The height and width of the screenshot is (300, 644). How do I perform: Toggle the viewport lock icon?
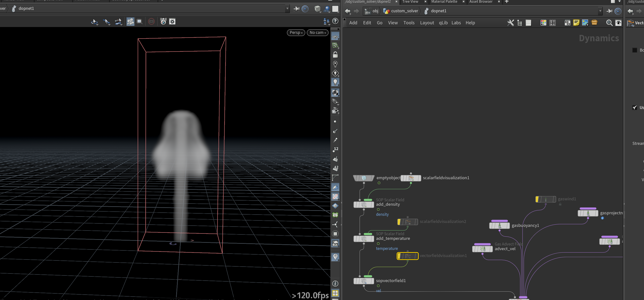[335, 55]
